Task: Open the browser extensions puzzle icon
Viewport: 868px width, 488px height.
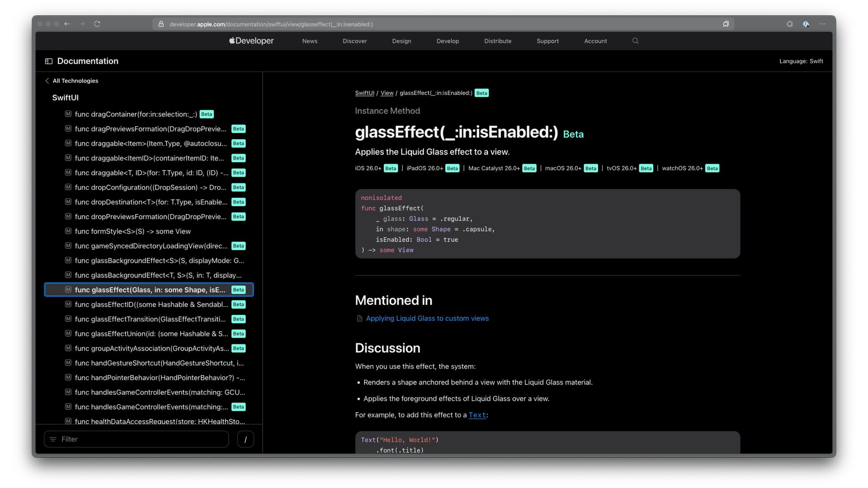Action: tap(789, 24)
